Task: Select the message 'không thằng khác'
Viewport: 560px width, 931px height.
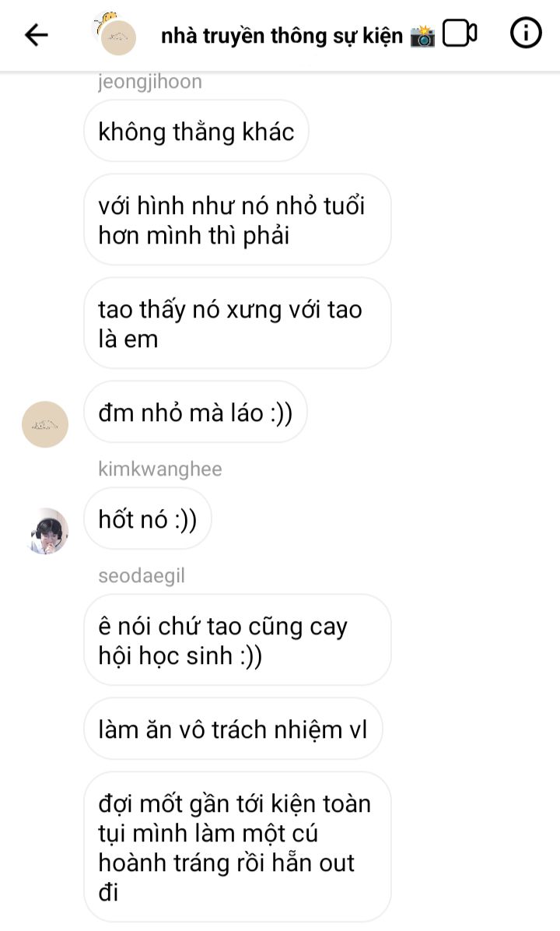Action: click(x=196, y=132)
